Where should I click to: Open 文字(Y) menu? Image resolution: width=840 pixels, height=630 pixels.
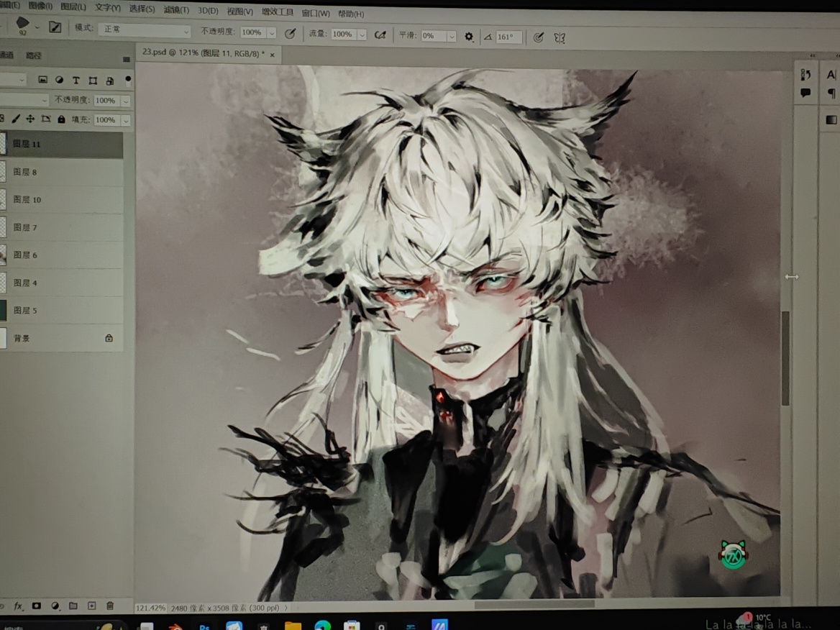(108, 8)
